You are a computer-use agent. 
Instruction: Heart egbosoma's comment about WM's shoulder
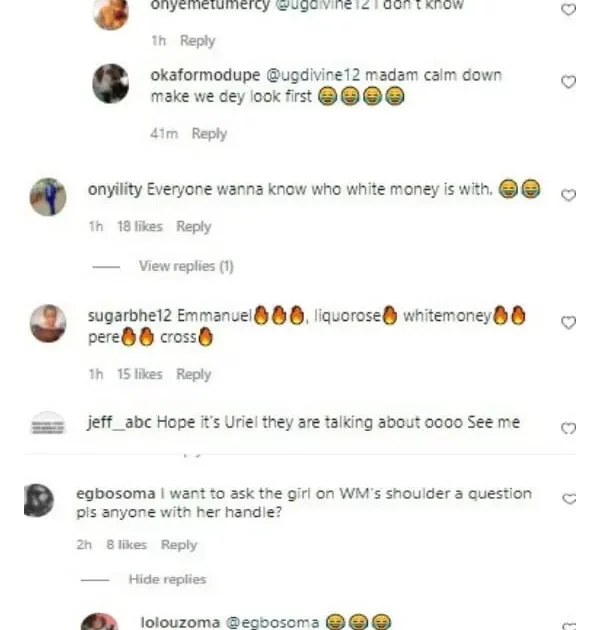569,499
